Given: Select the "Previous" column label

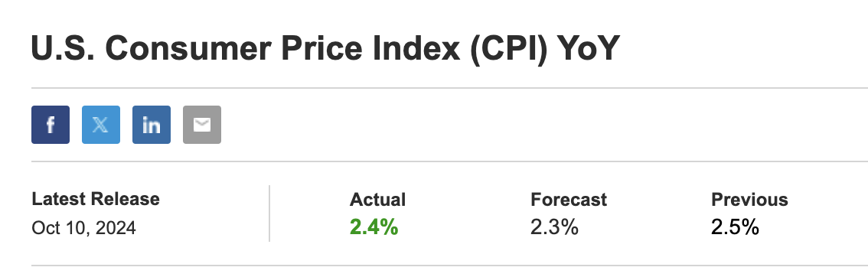Looking at the screenshot, I should click(749, 200).
